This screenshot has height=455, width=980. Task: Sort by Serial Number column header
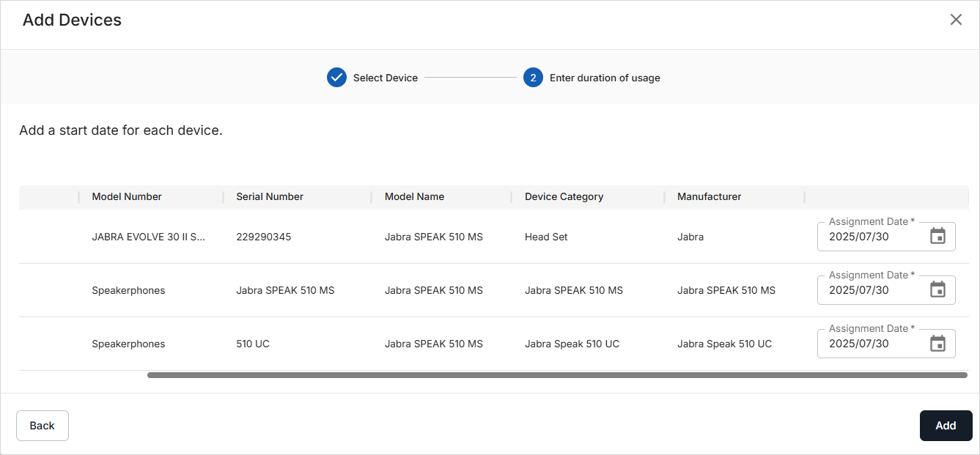tap(270, 196)
